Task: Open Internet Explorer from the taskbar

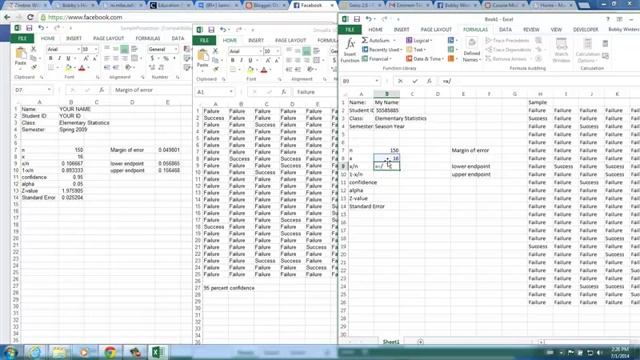Action: pos(34,352)
